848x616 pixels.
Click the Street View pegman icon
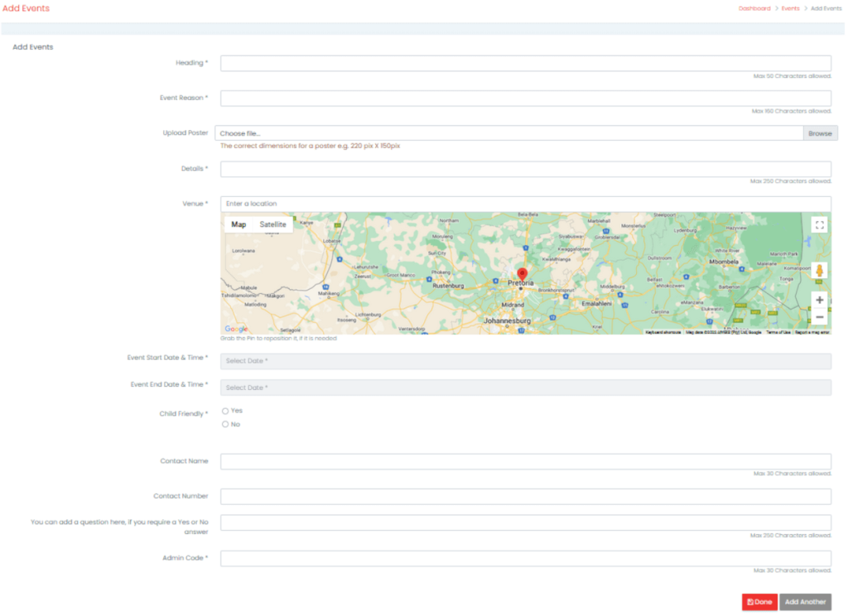click(x=819, y=271)
